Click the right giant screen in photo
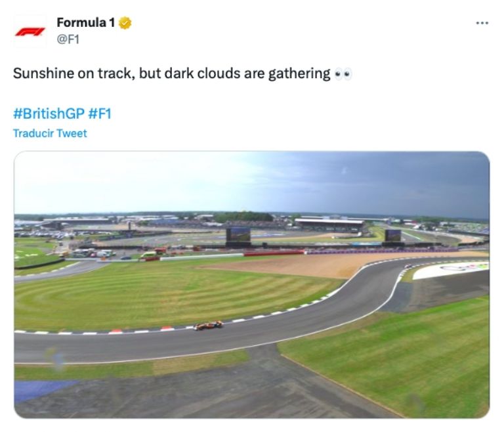Image resolution: width=504 pixels, height=432 pixels. (393, 234)
